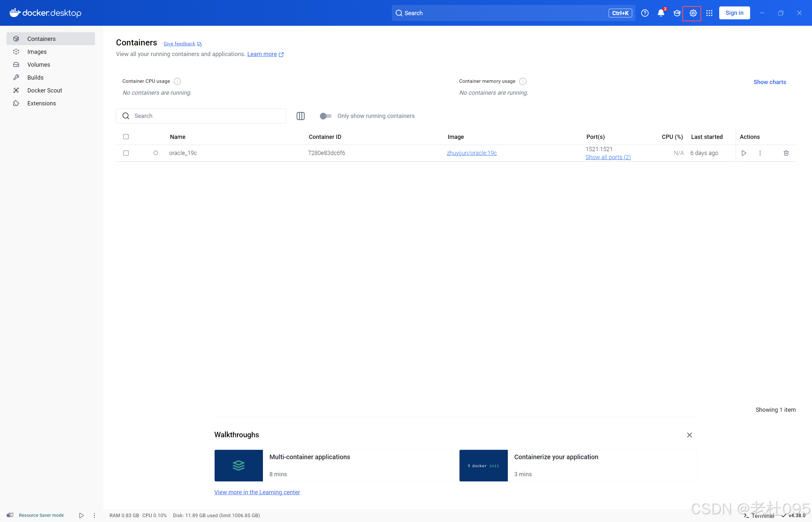The height and width of the screenshot is (522, 812).
Task: Open the Learning center graduation cap icon
Action: (x=677, y=13)
